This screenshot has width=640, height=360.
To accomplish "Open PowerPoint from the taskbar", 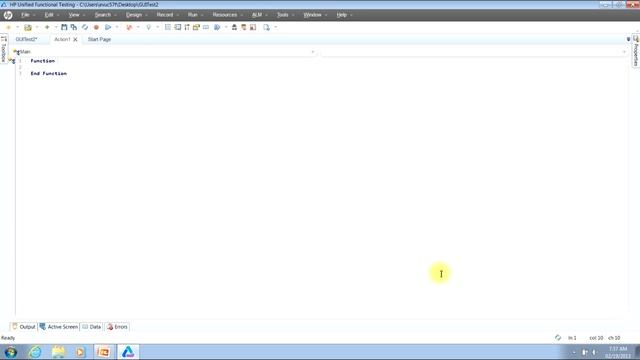I will click(103, 352).
